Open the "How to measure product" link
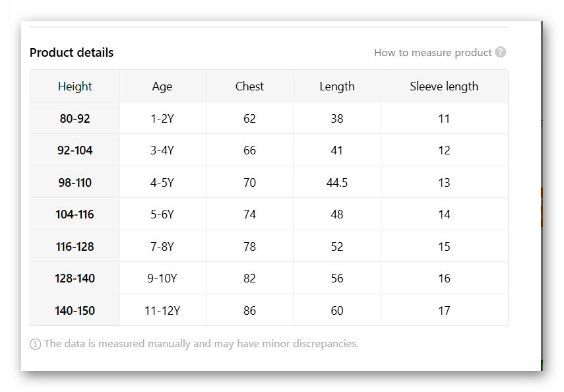The width and height of the screenshot is (564, 392). (433, 53)
